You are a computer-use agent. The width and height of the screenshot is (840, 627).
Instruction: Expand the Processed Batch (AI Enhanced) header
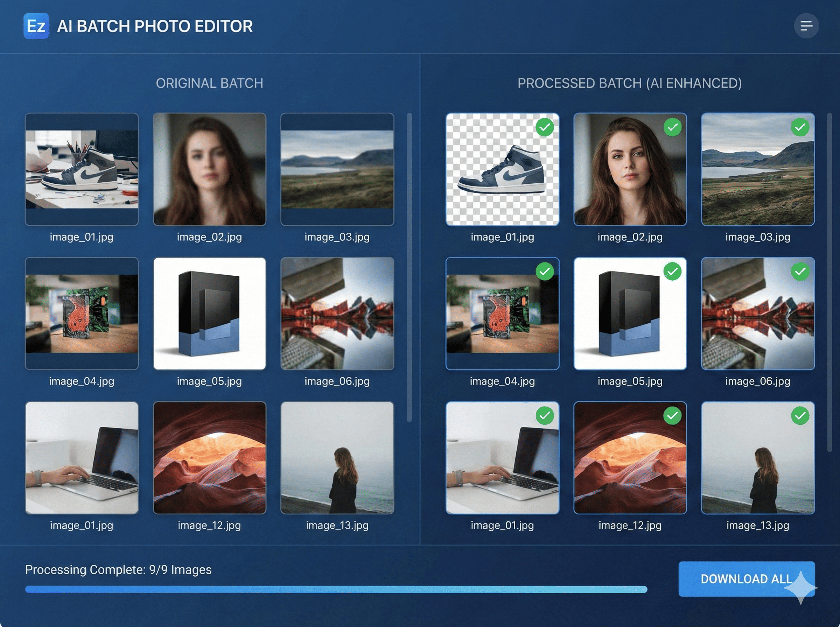630,83
